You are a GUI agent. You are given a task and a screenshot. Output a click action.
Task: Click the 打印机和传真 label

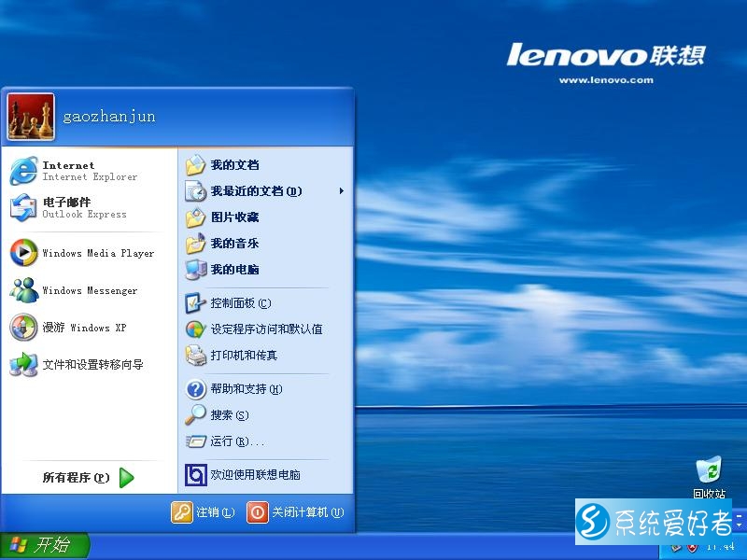(244, 356)
